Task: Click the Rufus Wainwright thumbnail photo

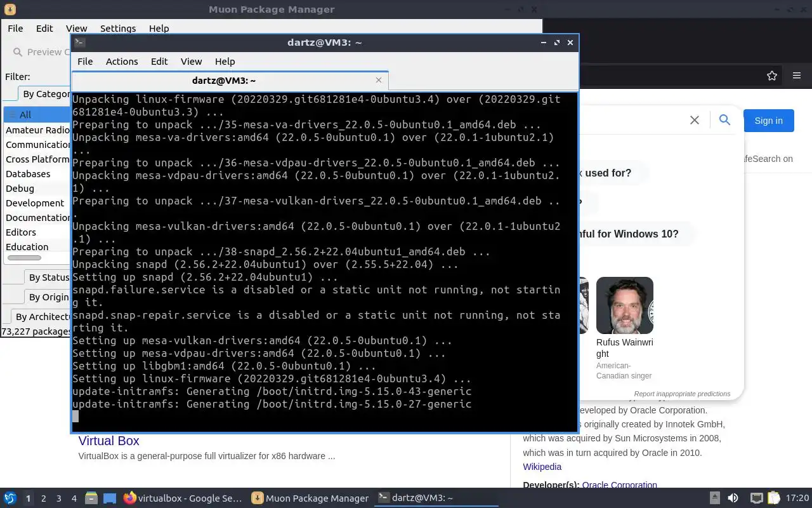Action: (x=625, y=305)
